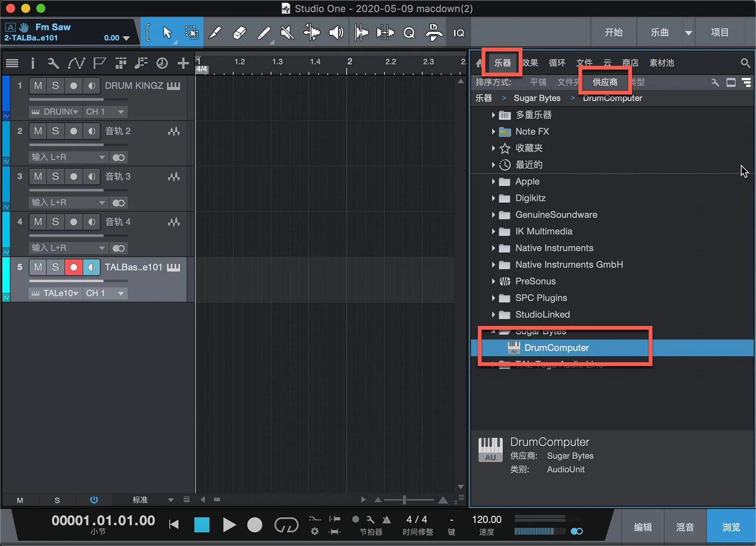
Task: Select the Eraser tool
Action: [x=239, y=32]
